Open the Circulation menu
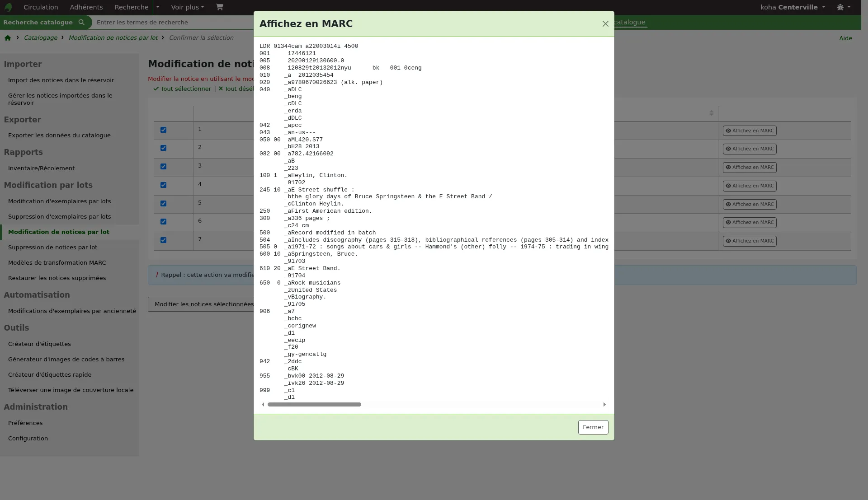The height and width of the screenshot is (500, 868). 41,7
